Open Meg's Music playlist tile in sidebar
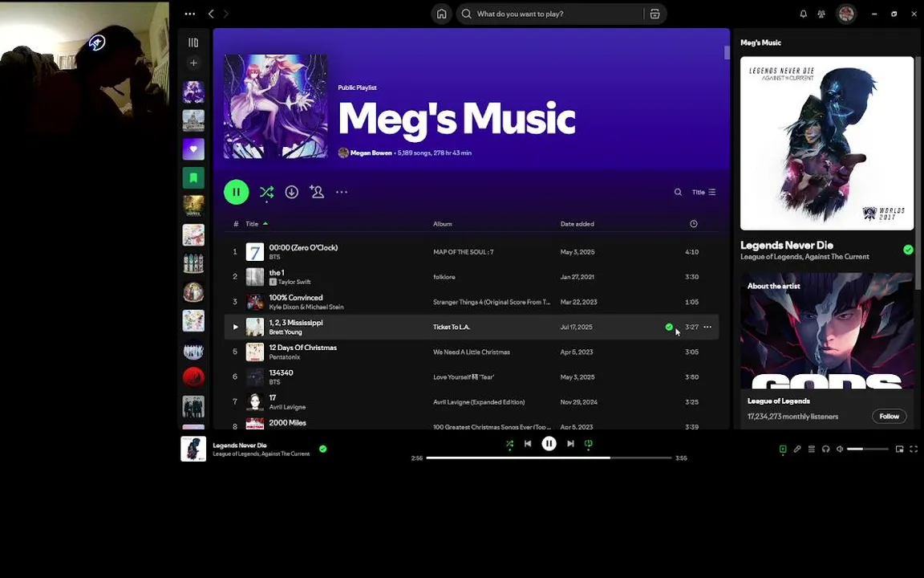 193,92
